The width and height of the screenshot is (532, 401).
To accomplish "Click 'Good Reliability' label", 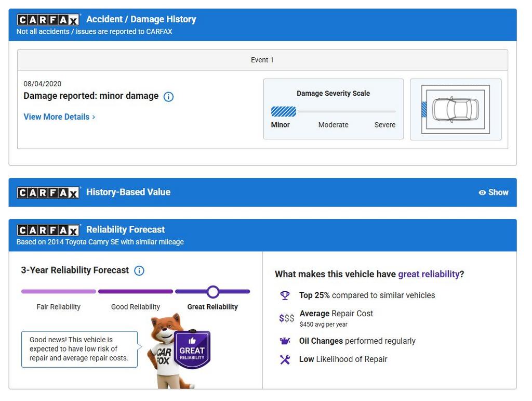I will click(136, 307).
